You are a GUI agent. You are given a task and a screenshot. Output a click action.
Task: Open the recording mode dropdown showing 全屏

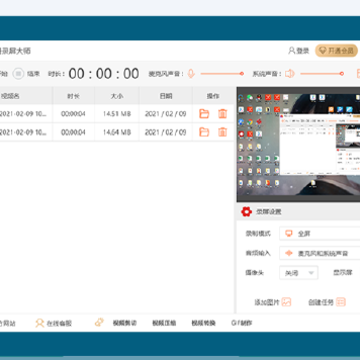click(320, 234)
